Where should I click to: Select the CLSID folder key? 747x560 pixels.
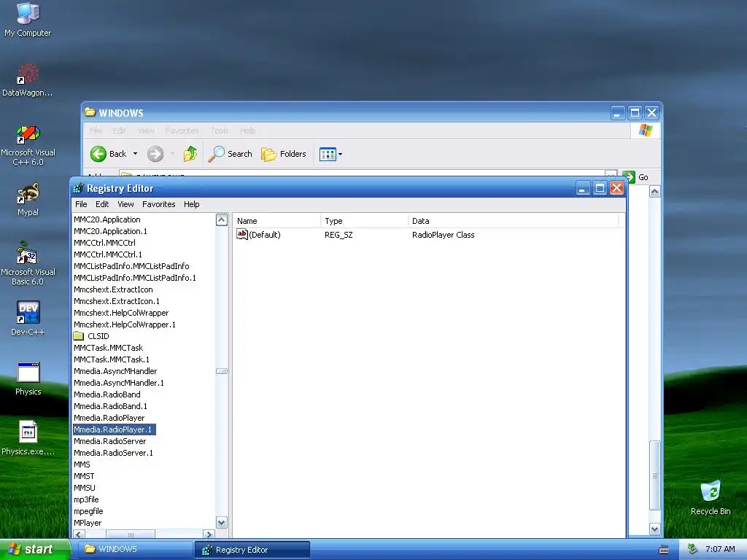pyautogui.click(x=91, y=336)
